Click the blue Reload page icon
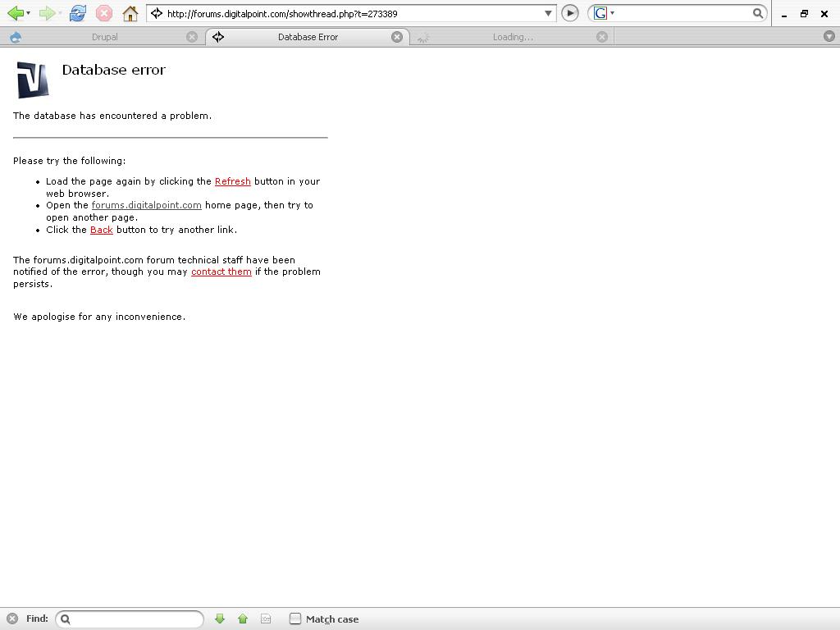This screenshot has width=840, height=630. point(78,13)
